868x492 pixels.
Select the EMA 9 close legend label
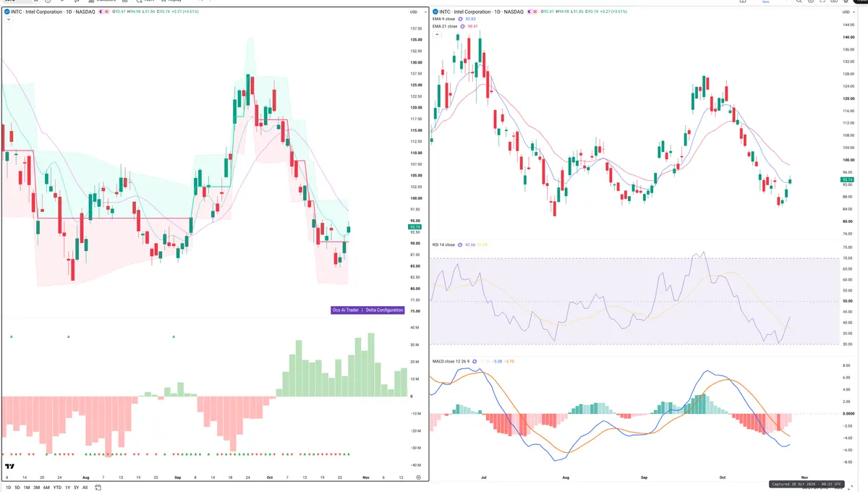444,19
